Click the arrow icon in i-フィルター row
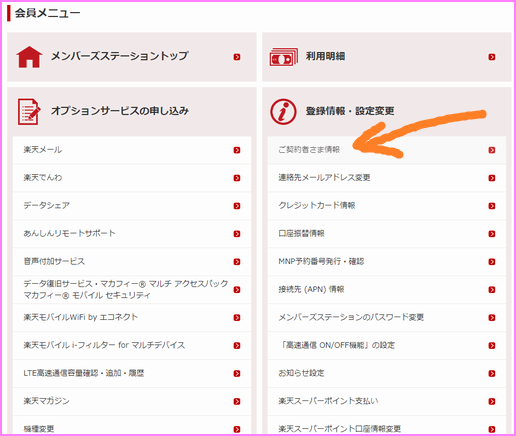The width and height of the screenshot is (516, 436). click(237, 345)
